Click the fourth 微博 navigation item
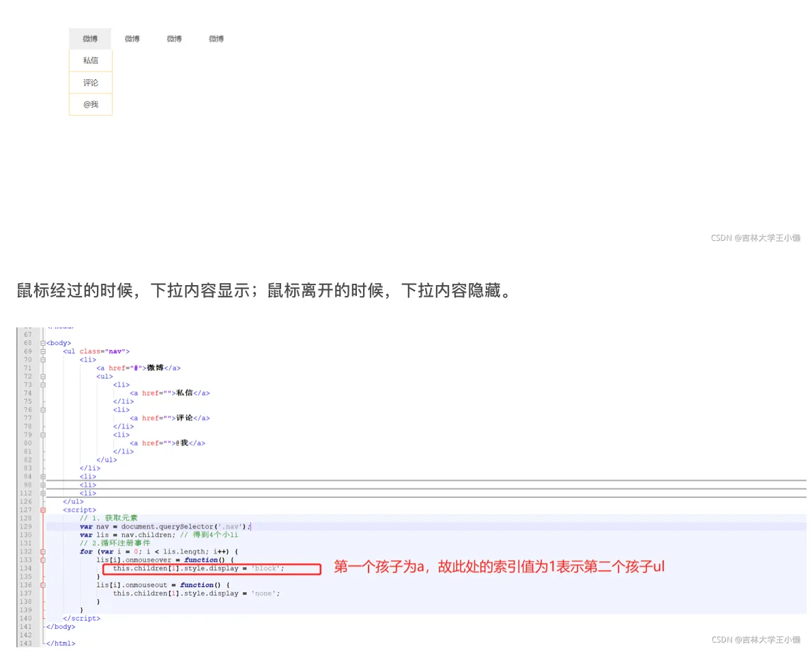The height and width of the screenshot is (663, 812). [216, 39]
